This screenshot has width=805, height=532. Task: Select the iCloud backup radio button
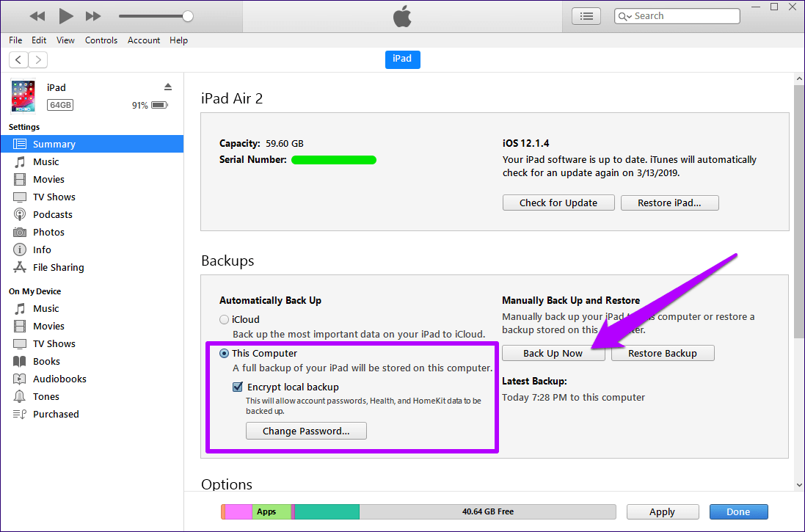pyautogui.click(x=224, y=319)
